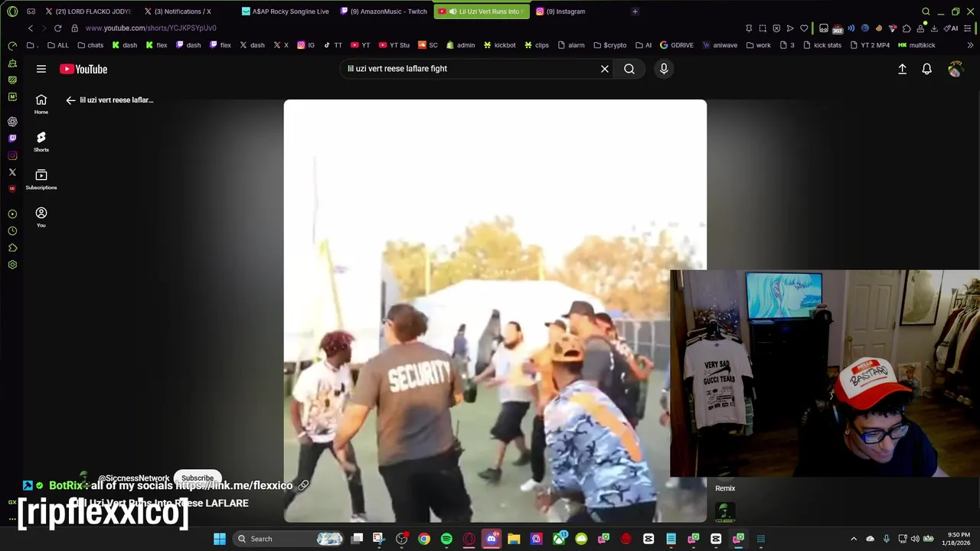
Task: Open the YT 2 MP4 bookmark
Action: (870, 45)
